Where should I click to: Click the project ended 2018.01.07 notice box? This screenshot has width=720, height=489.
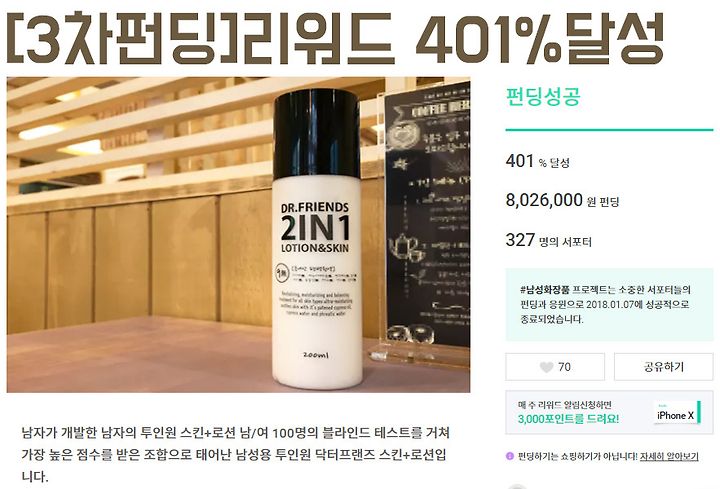coord(609,304)
